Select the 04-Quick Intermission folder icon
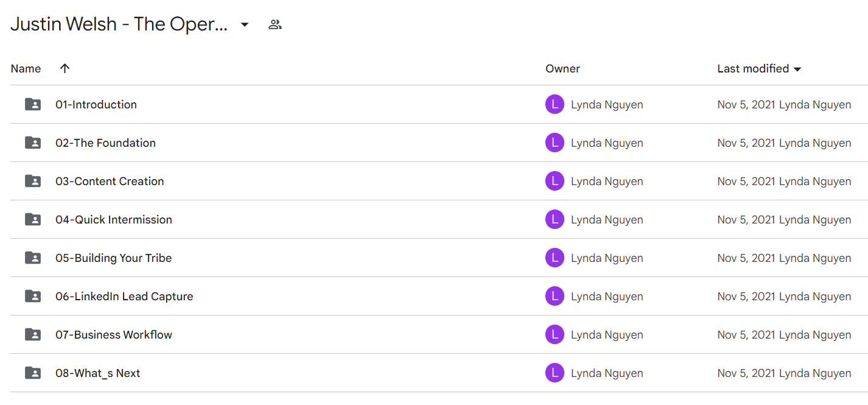868x405 pixels. pos(33,219)
